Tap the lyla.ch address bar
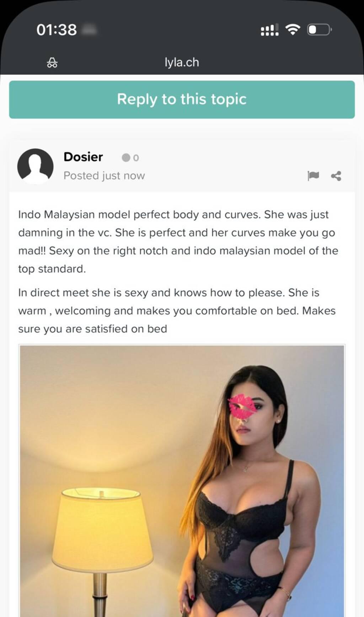This screenshot has width=364, height=617. pyautogui.click(x=182, y=62)
